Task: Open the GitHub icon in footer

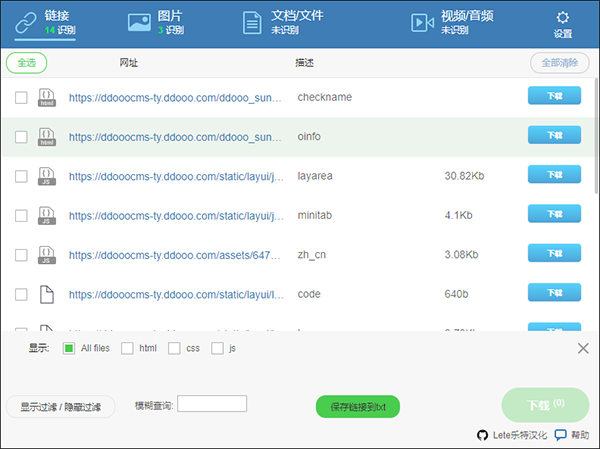Action: click(483, 435)
